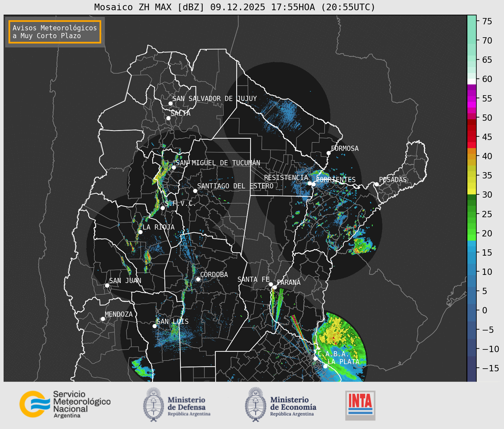Click the San Salvador de Jujuy city marker

[170, 103]
